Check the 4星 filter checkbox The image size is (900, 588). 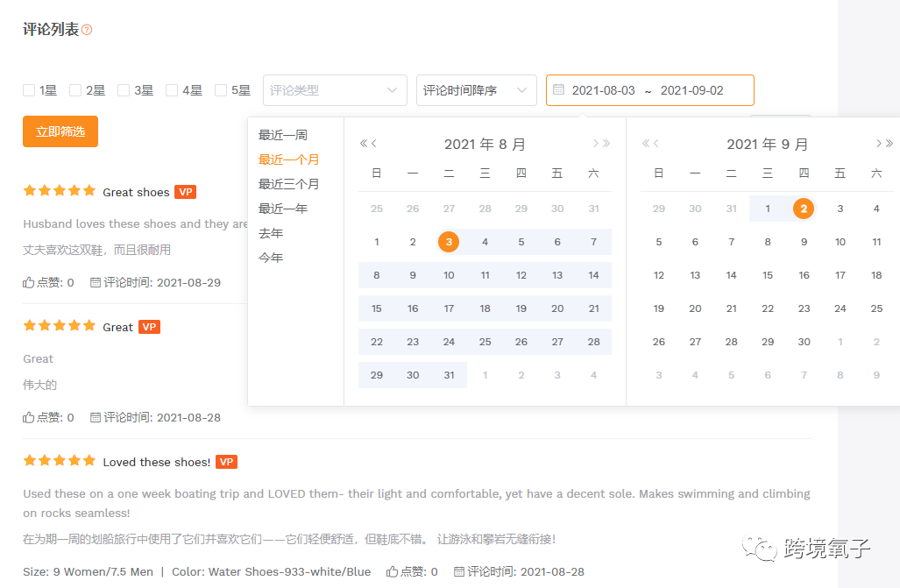tap(172, 90)
